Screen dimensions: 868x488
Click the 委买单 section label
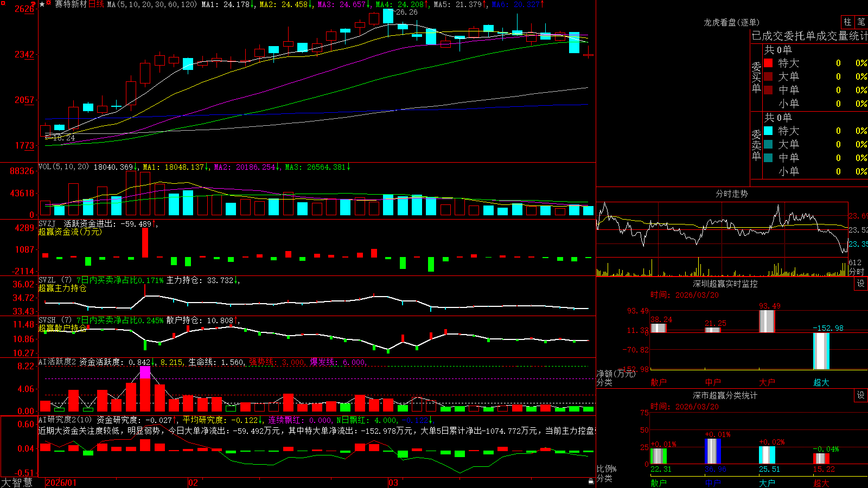click(x=756, y=78)
